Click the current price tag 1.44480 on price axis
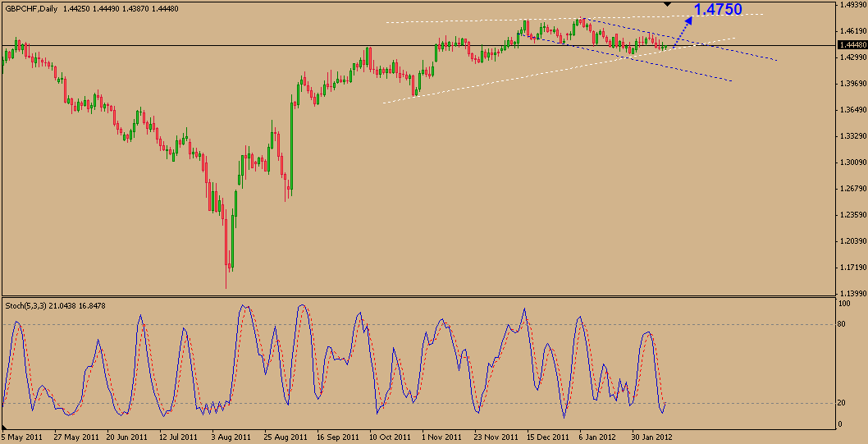This screenshot has width=868, height=444. 852,45
